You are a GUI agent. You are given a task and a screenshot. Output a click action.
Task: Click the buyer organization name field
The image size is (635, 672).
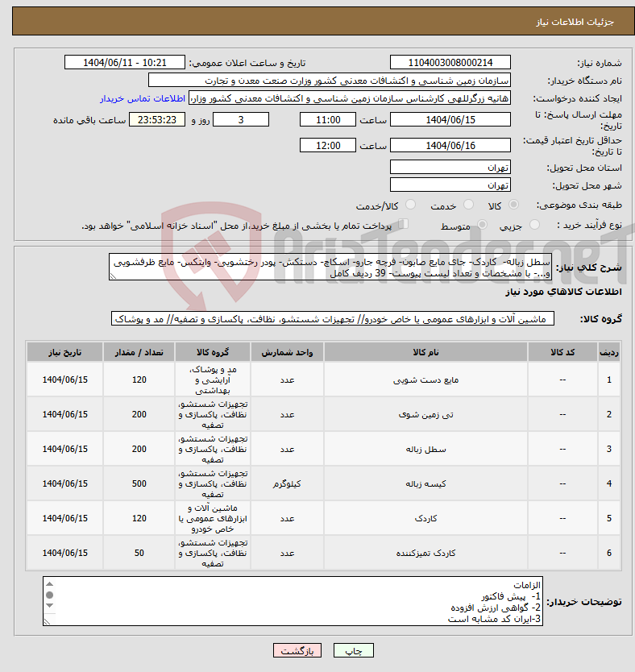330,80
